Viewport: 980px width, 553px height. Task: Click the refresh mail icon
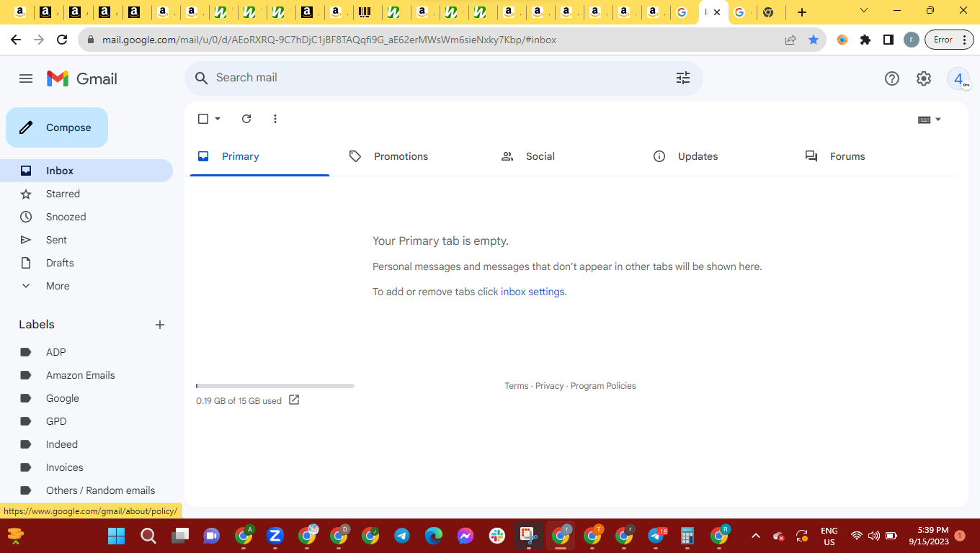click(x=246, y=119)
